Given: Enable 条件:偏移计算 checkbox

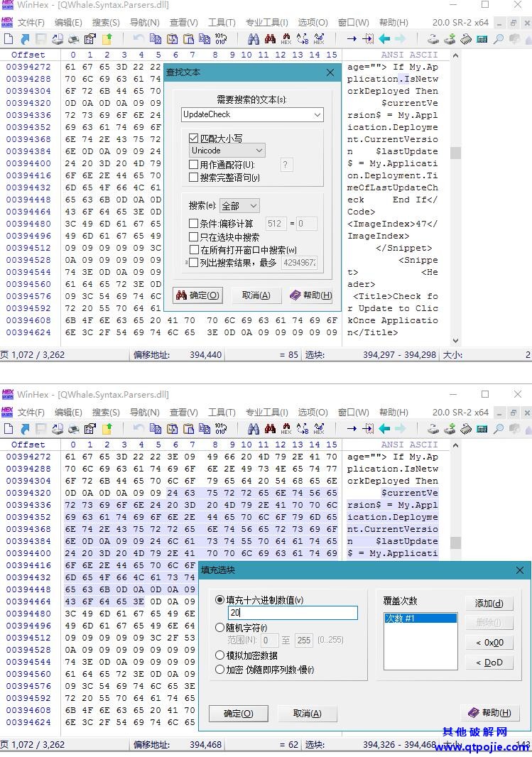Looking at the screenshot, I should 194,223.
